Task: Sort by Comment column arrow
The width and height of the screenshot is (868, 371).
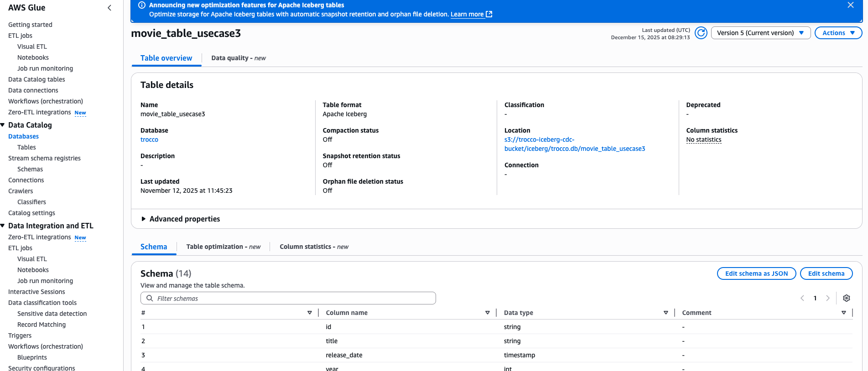Action: tap(844, 313)
